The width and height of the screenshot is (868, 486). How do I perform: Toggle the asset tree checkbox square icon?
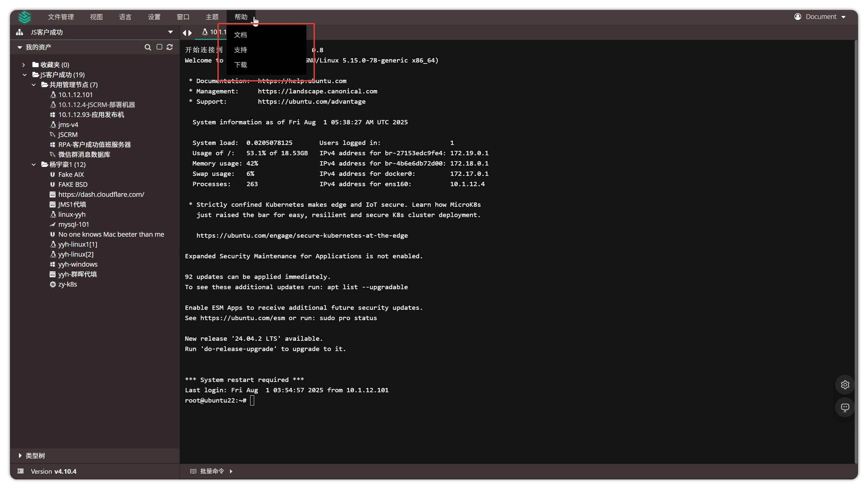click(159, 47)
